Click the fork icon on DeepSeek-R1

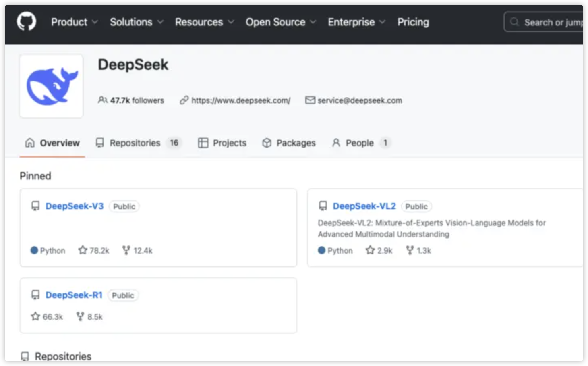[x=80, y=316]
